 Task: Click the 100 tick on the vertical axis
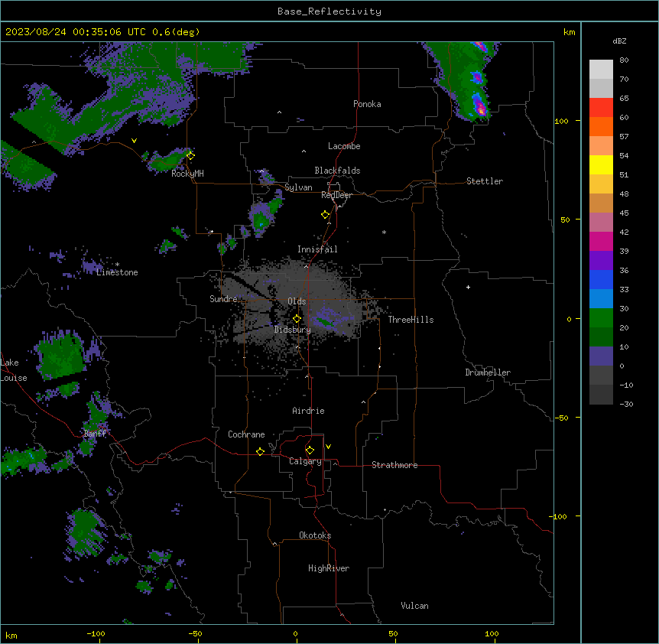pos(561,121)
